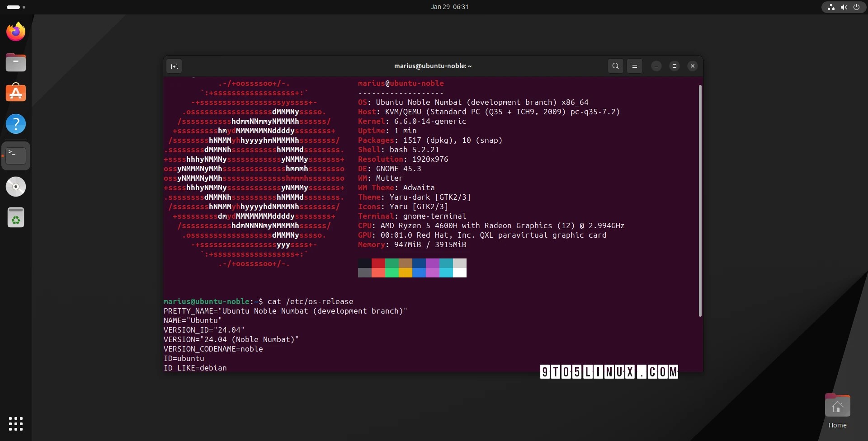
Task: Open a new terminal tab
Action: [x=174, y=66]
